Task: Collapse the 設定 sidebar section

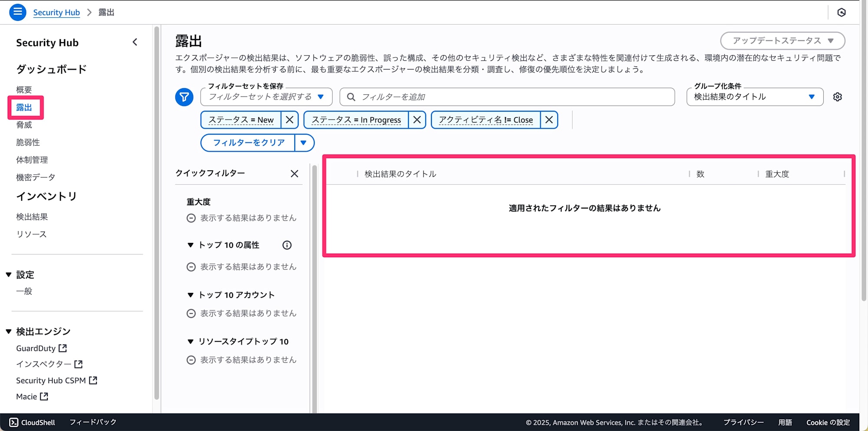Action: 8,275
